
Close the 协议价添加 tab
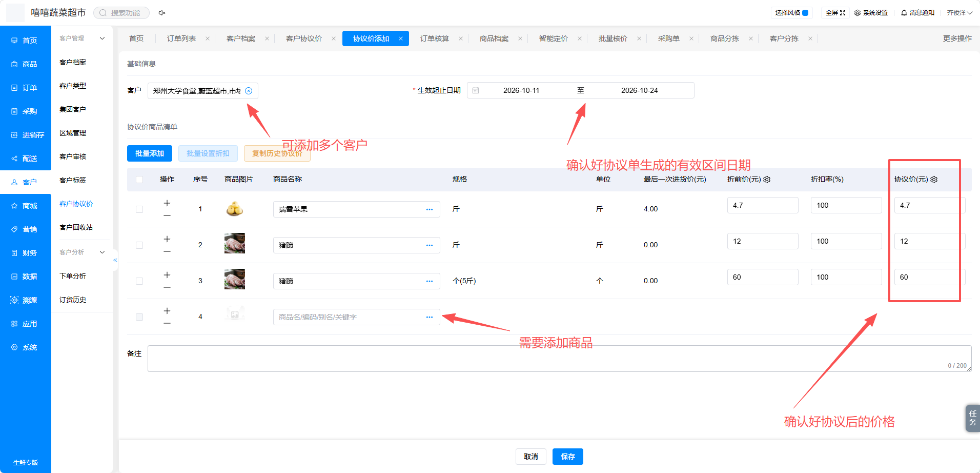click(401, 38)
